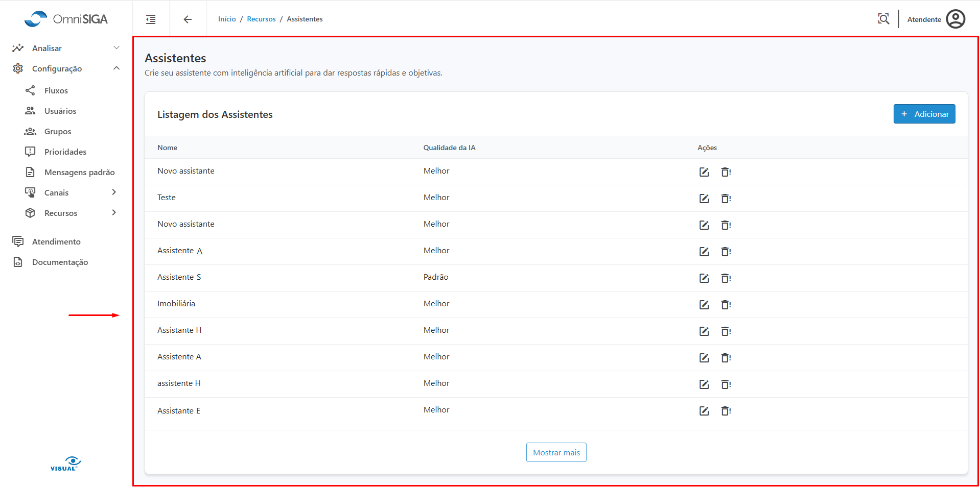Go back with the left arrow icon
Image resolution: width=980 pixels, height=487 pixels.
(188, 19)
